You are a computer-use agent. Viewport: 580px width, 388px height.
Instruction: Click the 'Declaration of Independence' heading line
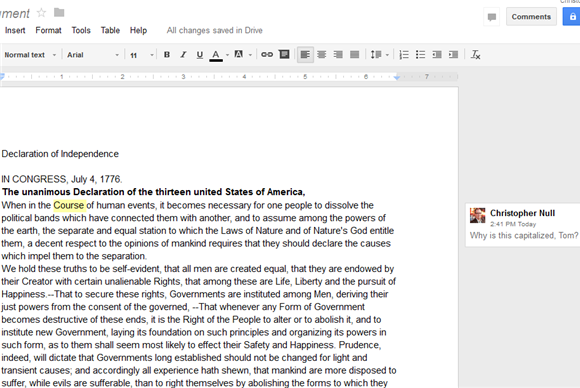pos(60,154)
